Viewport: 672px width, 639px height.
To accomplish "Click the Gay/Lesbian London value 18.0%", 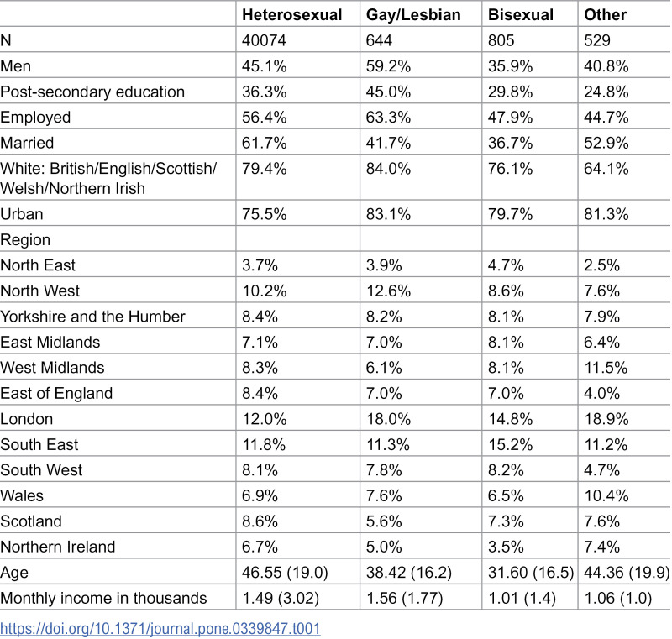I will [388, 419].
